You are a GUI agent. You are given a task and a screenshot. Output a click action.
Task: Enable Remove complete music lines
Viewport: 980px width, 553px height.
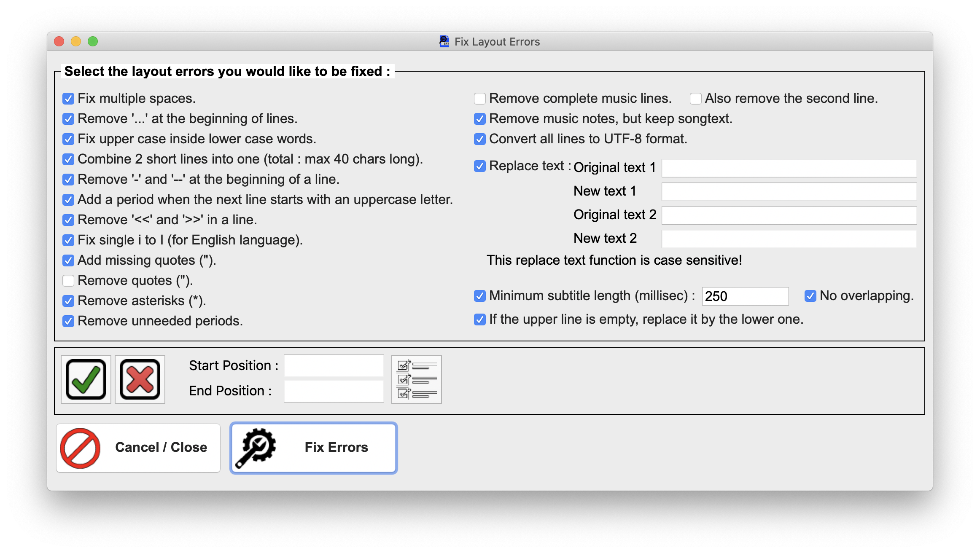click(x=480, y=99)
